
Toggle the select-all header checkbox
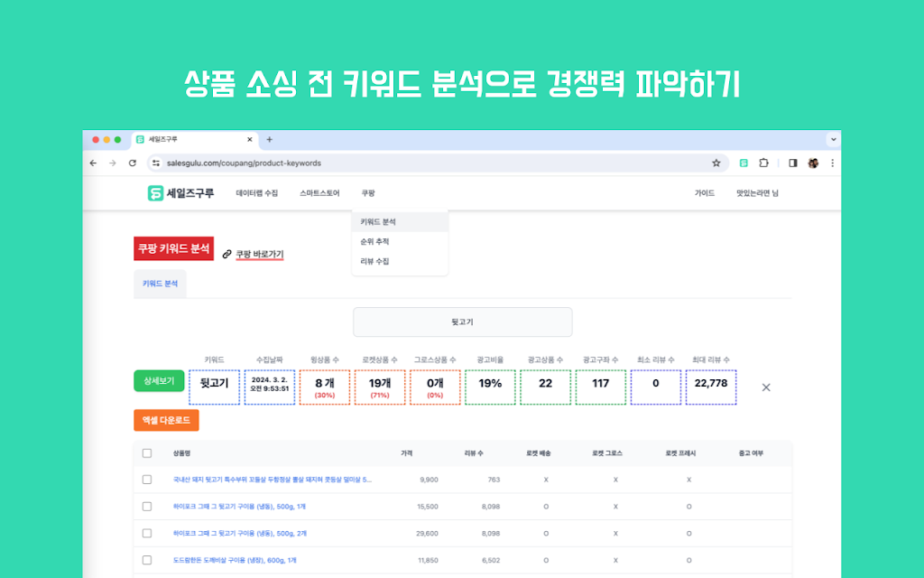click(147, 453)
